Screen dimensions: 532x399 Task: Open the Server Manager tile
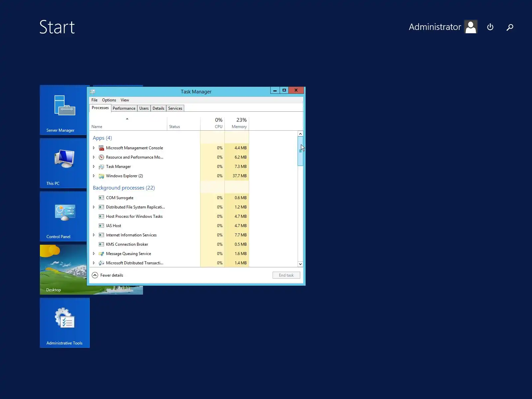click(63, 110)
